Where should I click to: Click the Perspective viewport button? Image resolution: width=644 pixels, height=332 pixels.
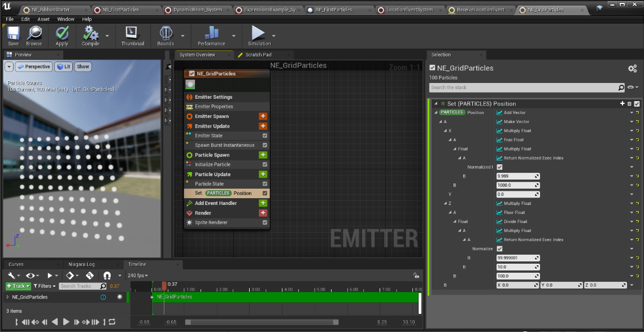[x=34, y=67]
